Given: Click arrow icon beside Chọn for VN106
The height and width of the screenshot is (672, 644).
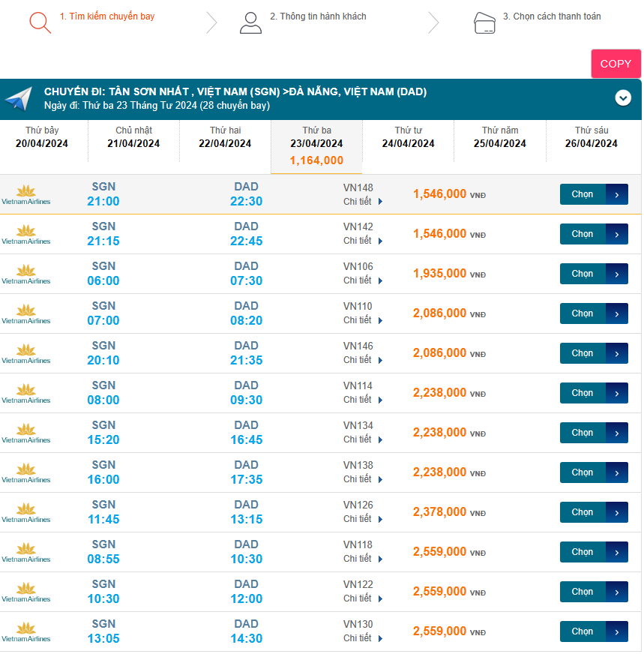Looking at the screenshot, I should 616,274.
